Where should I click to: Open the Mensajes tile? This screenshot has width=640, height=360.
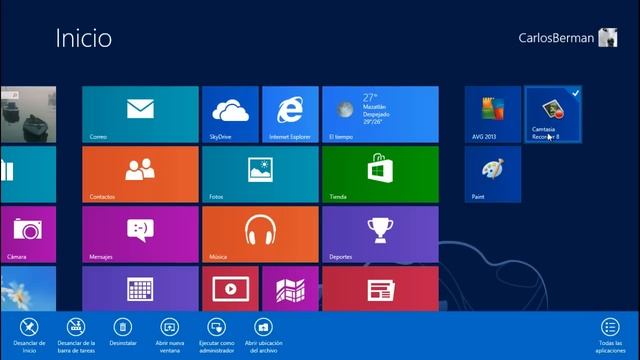click(x=140, y=234)
